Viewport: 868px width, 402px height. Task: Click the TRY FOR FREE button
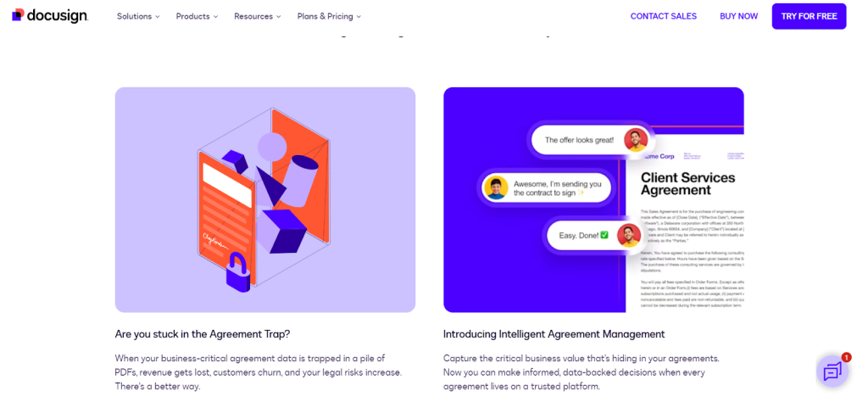(x=809, y=16)
